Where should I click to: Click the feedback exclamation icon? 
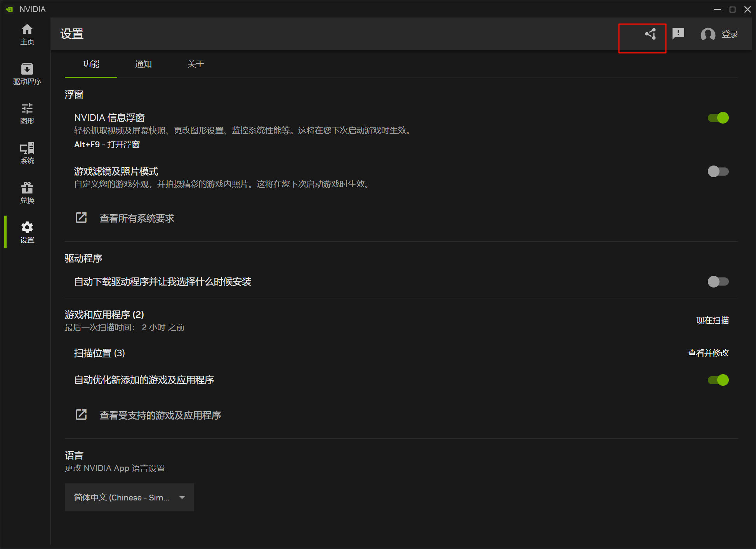tap(678, 34)
